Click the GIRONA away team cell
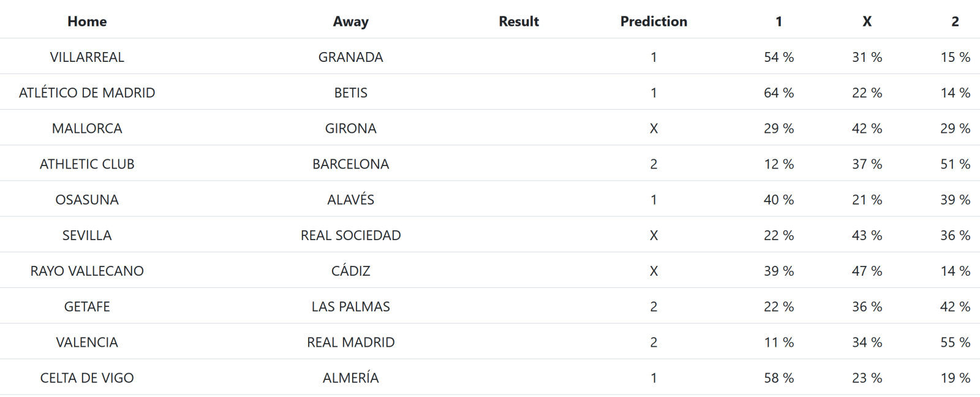Screen dimensions: 980x397 coord(350,128)
